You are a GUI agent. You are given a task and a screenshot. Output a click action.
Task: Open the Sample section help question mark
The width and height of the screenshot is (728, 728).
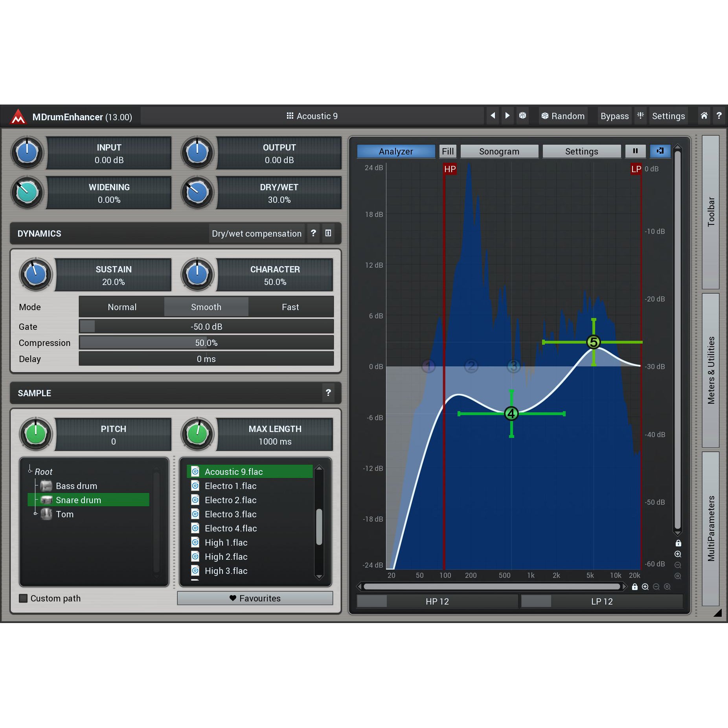click(x=328, y=393)
